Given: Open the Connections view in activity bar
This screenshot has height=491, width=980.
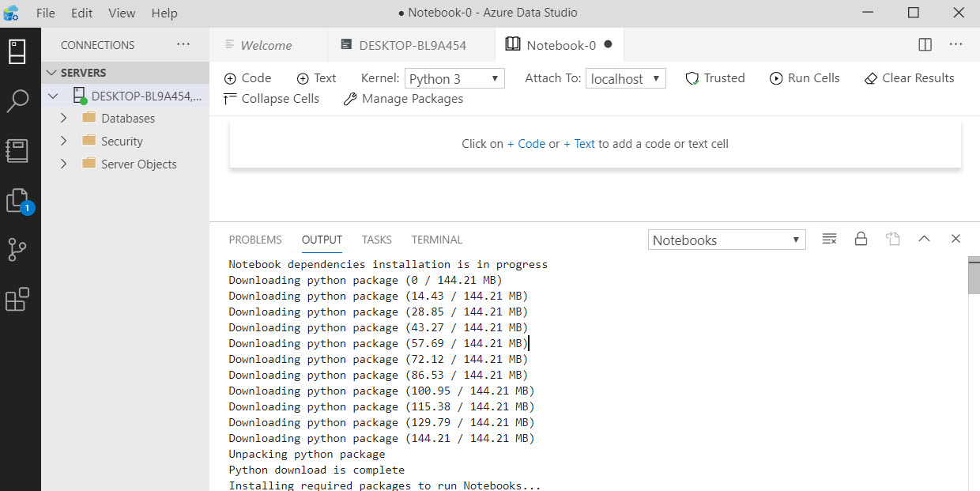Looking at the screenshot, I should (x=17, y=52).
